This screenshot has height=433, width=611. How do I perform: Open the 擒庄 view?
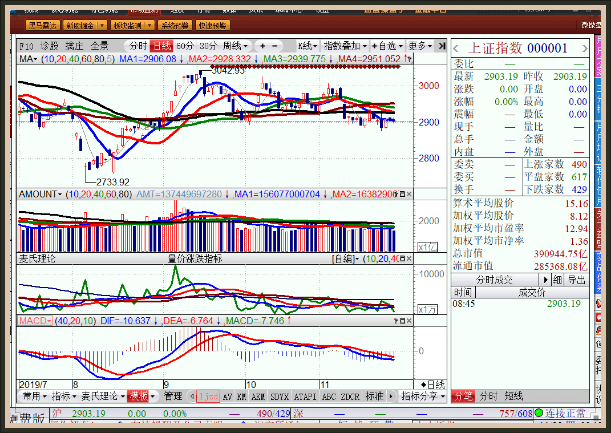tap(74, 46)
